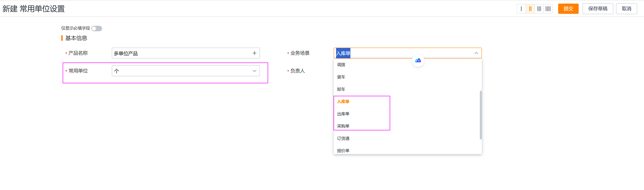The width and height of the screenshot is (644, 190).
Task: Select the four-column layout icon
Action: [548, 9]
